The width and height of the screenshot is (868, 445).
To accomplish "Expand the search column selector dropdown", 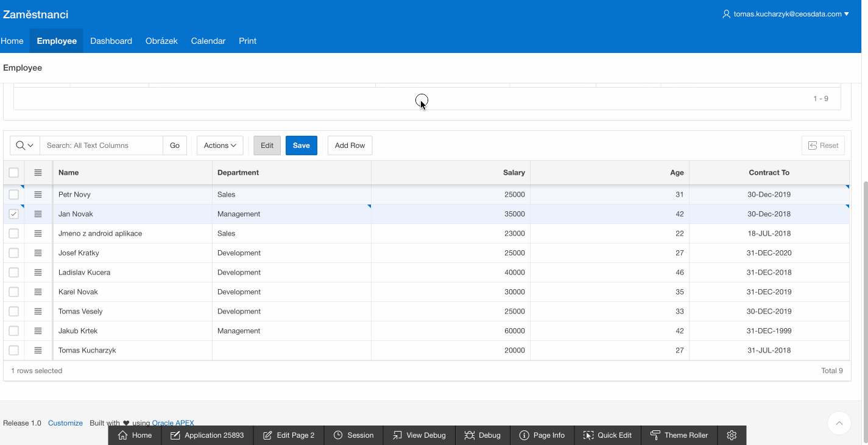I will [x=24, y=145].
